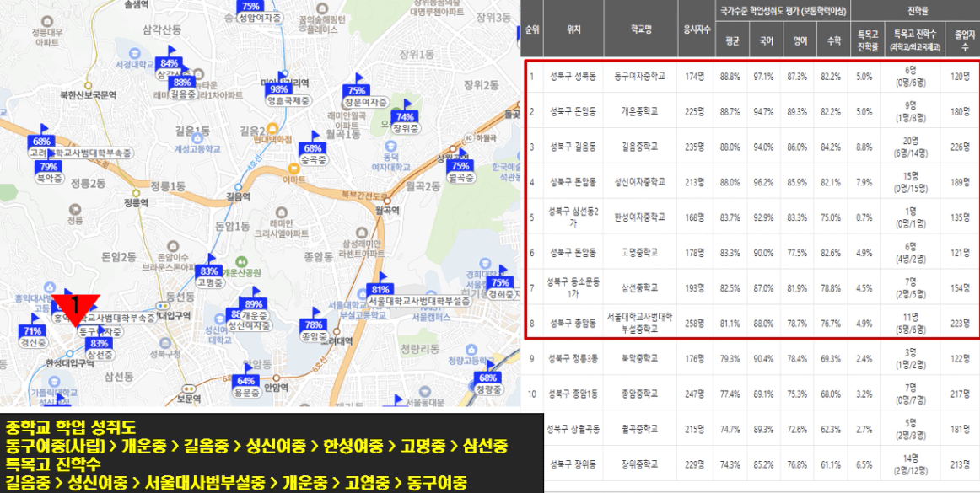Click the 국가수준 학업성취도 평가 header
Image resolution: width=980 pixels, height=493 pixels.
[x=783, y=11]
